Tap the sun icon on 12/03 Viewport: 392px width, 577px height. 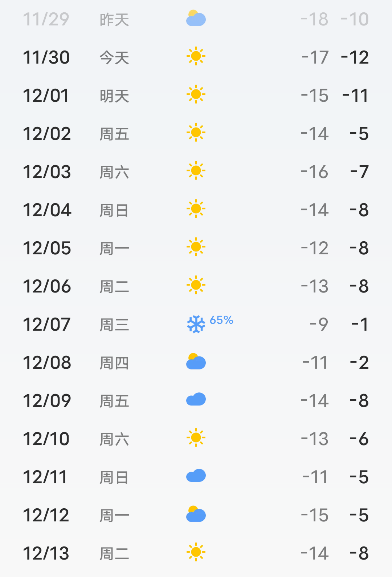(x=196, y=171)
